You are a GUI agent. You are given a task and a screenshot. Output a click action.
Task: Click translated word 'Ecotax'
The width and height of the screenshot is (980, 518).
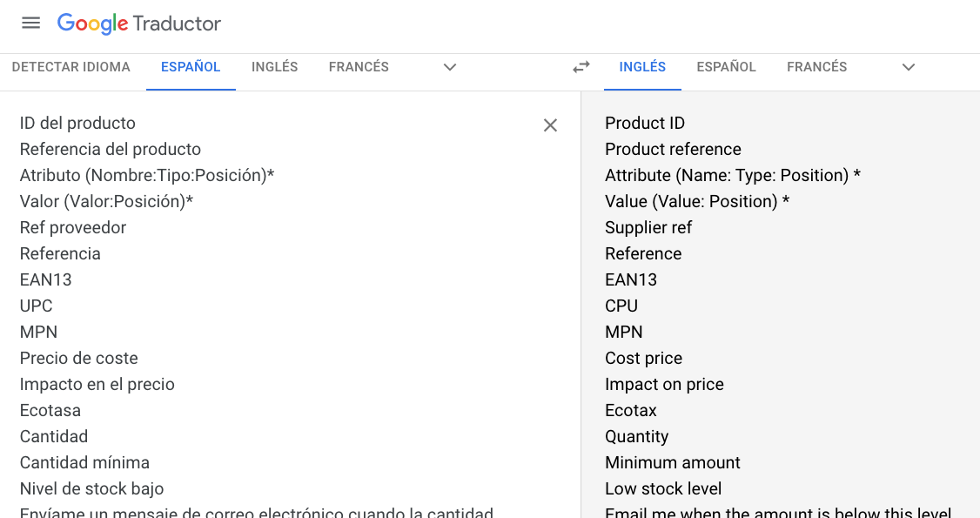tap(631, 410)
